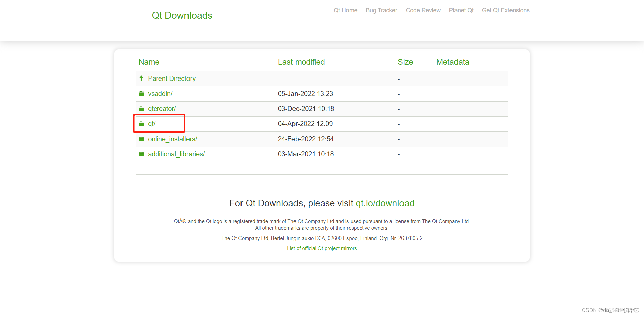Open the qtcreator/ folder link
The height and width of the screenshot is (316, 644).
(162, 109)
